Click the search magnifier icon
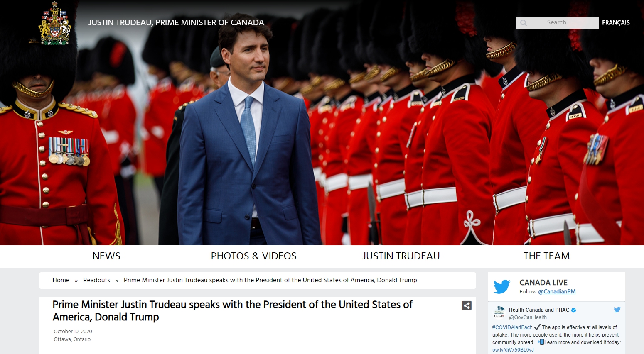 point(524,23)
